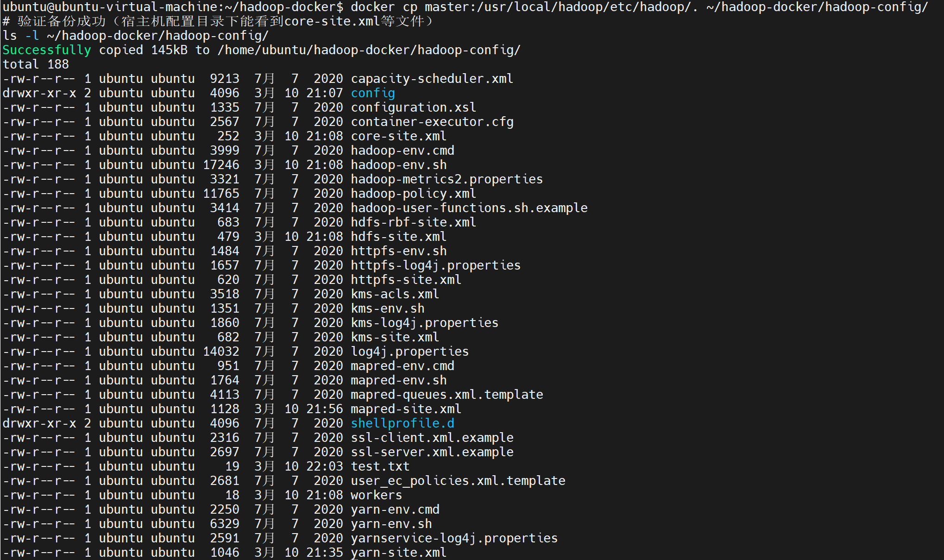Click the user_ec_policies.xml.template filename

tap(458, 481)
